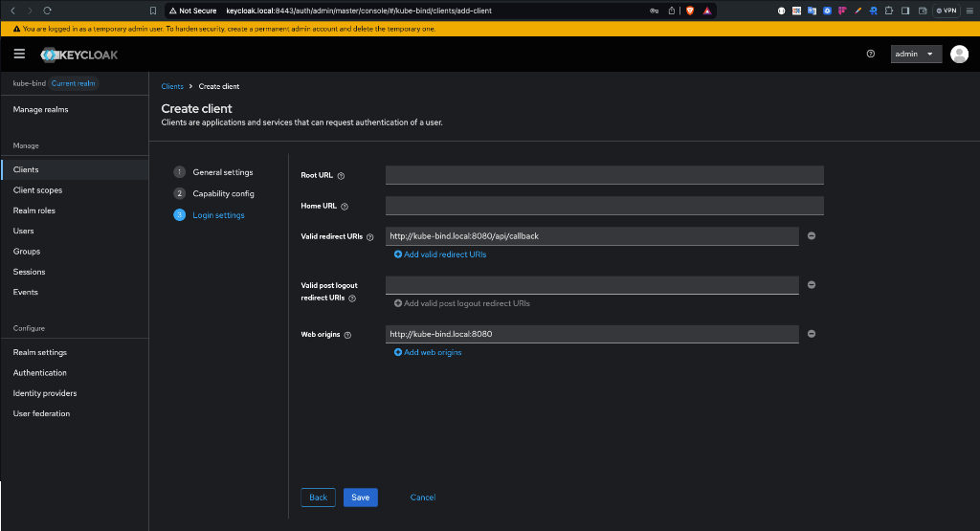Open the color picker pen extension
This screenshot has height=531, width=980.
858,11
